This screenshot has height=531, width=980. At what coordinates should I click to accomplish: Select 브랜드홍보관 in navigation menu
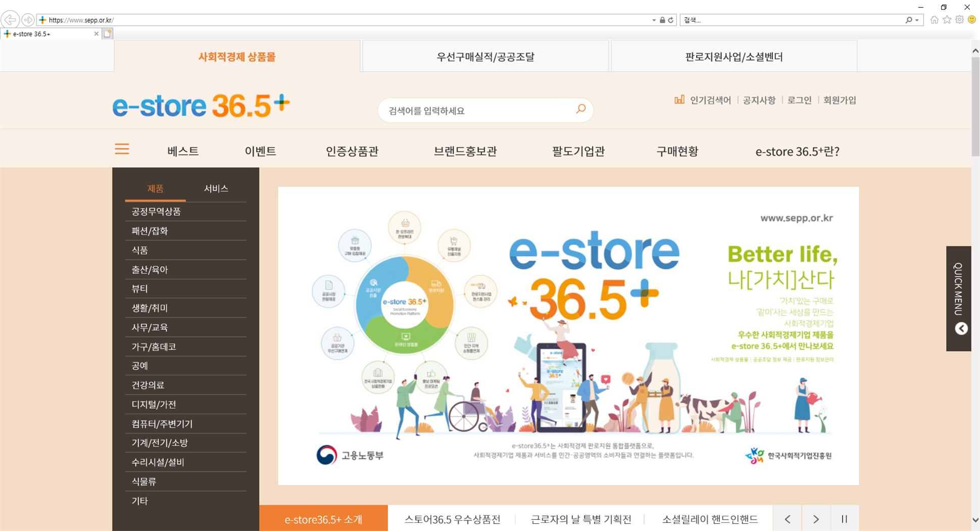465,151
